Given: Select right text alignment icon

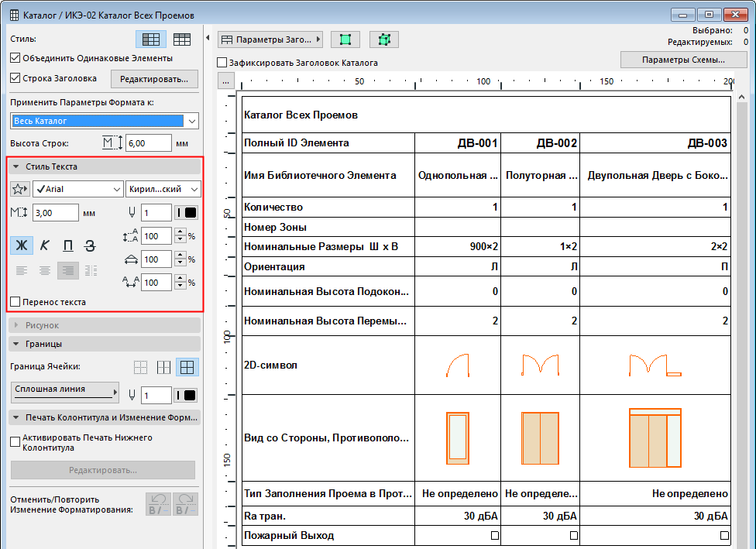Looking at the screenshot, I should click(68, 270).
